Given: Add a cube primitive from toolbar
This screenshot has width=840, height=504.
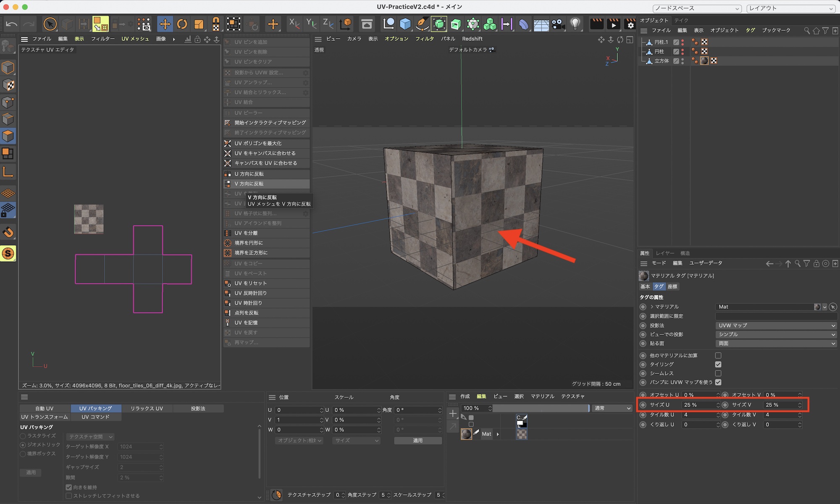Looking at the screenshot, I should (x=405, y=24).
